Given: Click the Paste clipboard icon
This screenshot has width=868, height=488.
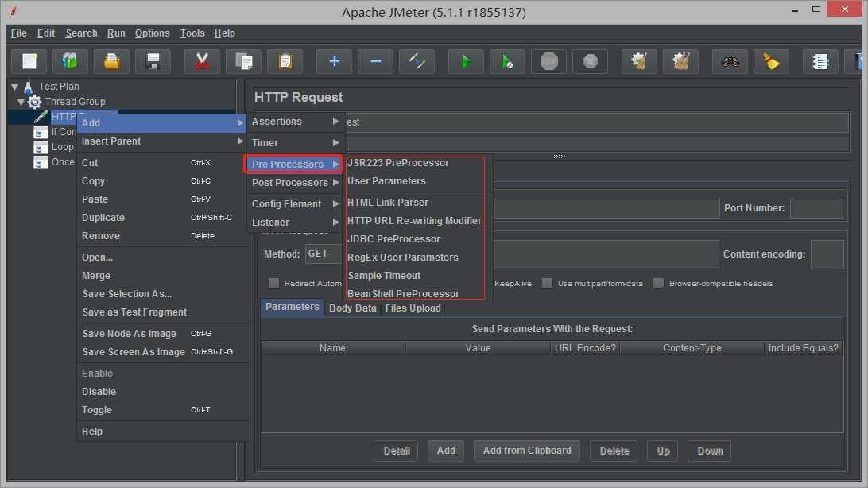Looking at the screenshot, I should point(285,61).
